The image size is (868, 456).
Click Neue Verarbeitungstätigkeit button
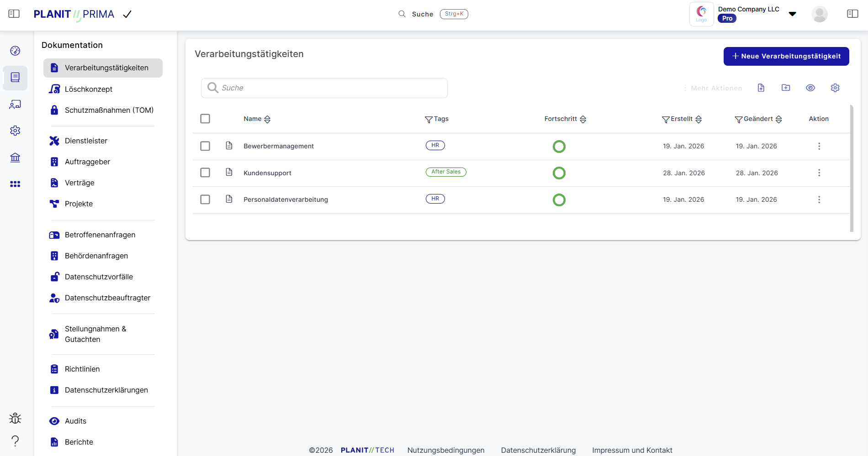(x=786, y=56)
